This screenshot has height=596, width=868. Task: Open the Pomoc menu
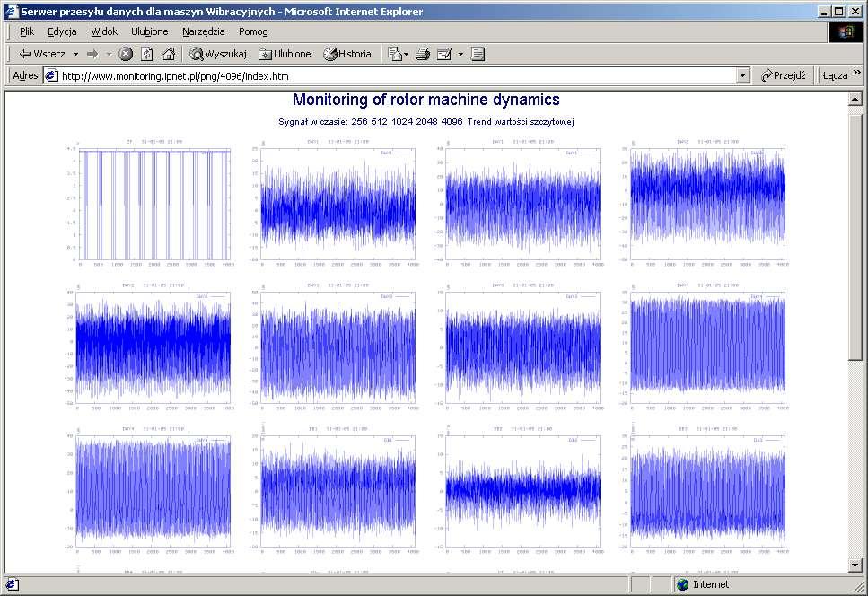253,31
